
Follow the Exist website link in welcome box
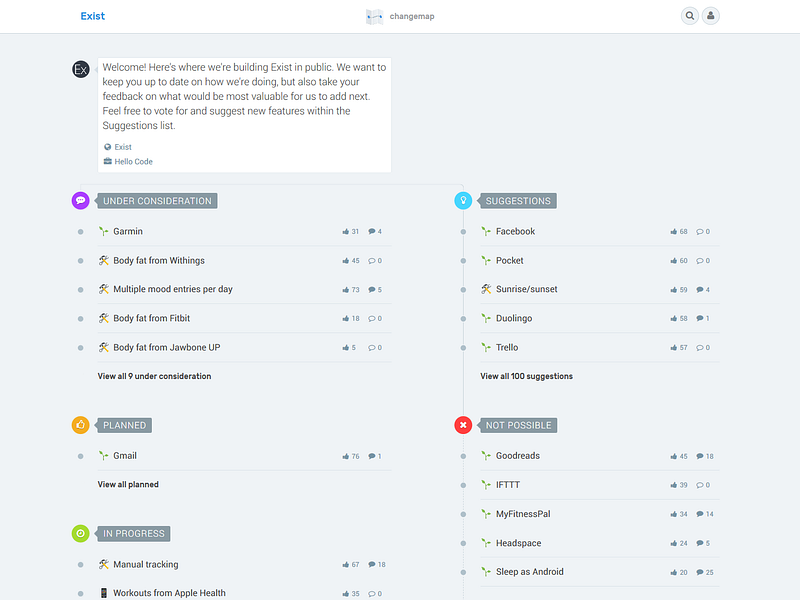coord(123,147)
